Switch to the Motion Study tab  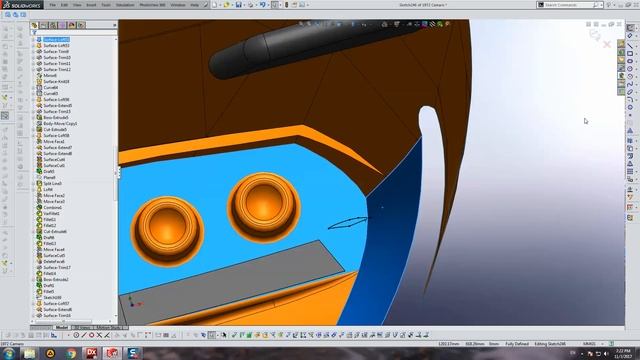point(108,327)
